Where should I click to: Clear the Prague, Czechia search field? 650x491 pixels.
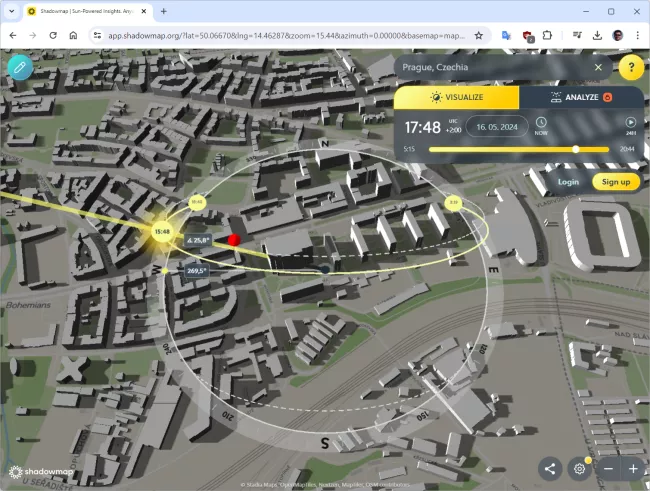click(598, 67)
